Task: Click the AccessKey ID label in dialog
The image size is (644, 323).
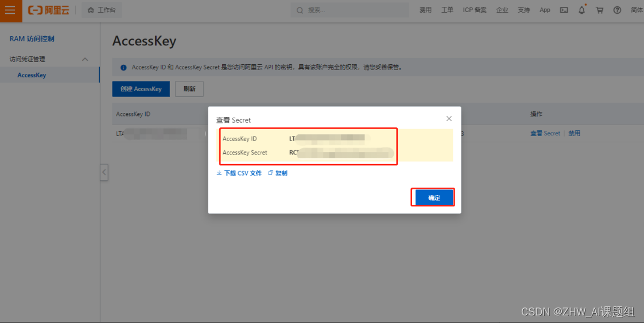Action: pyautogui.click(x=239, y=139)
